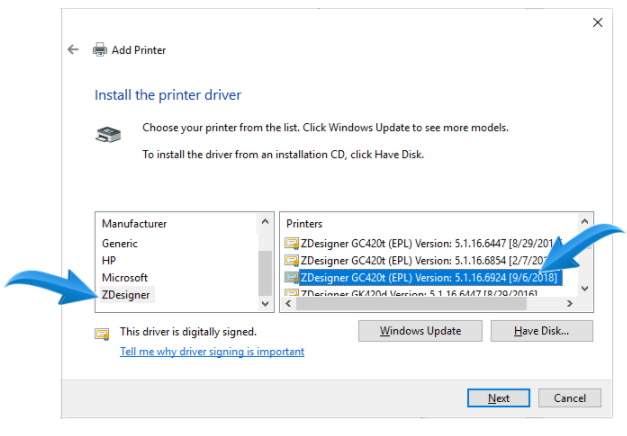Viewport: 627px width, 436px height.
Task: Click the Add Printer title icon
Action: click(100, 50)
